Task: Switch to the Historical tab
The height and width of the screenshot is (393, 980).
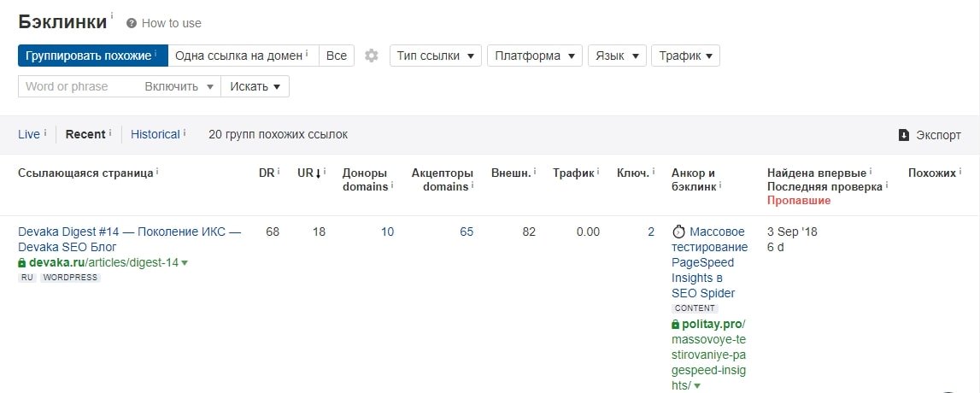Action: [x=155, y=134]
